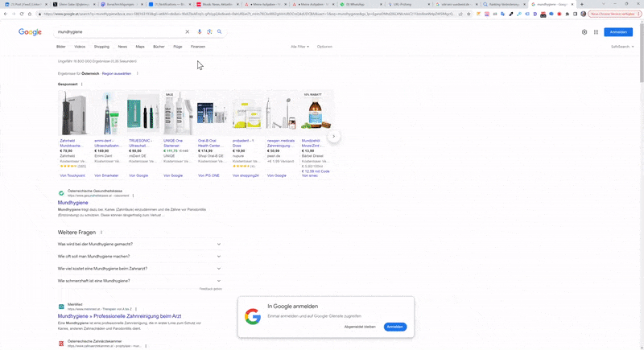Open the three-dot menu beside Region auswählen

tap(137, 73)
